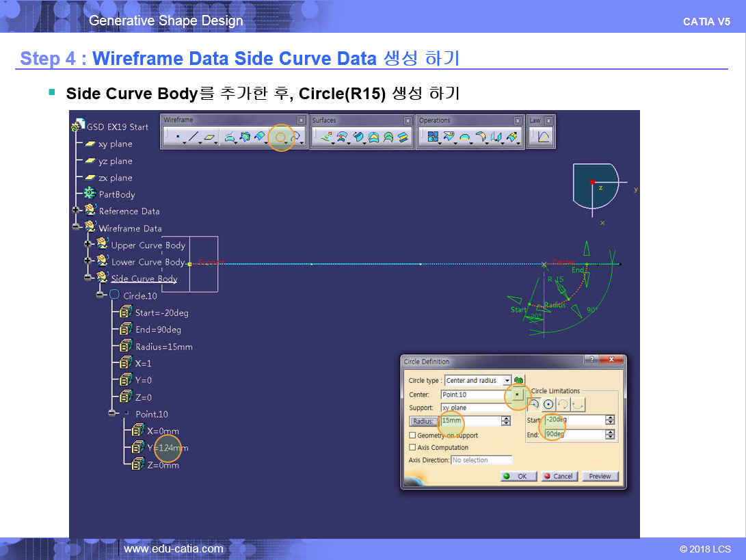Expand the Reference Data tree node
This screenshot has width=746, height=560.
tap(76, 211)
